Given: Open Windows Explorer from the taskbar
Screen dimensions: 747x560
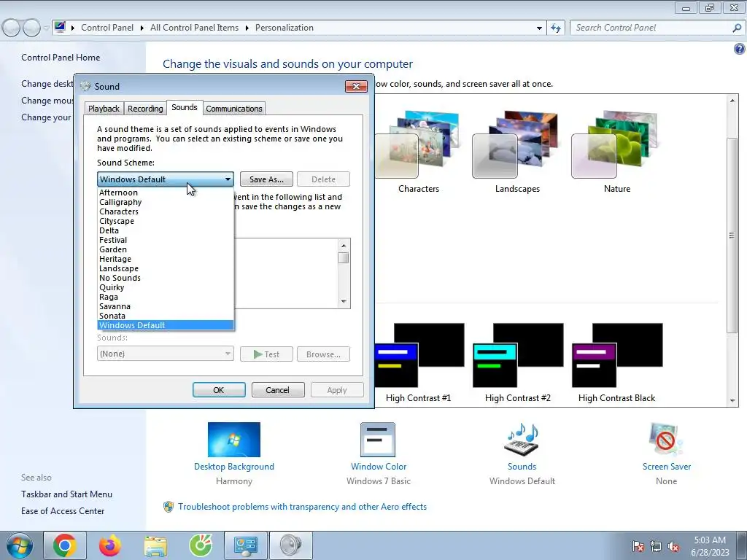Looking at the screenshot, I should [x=155, y=545].
